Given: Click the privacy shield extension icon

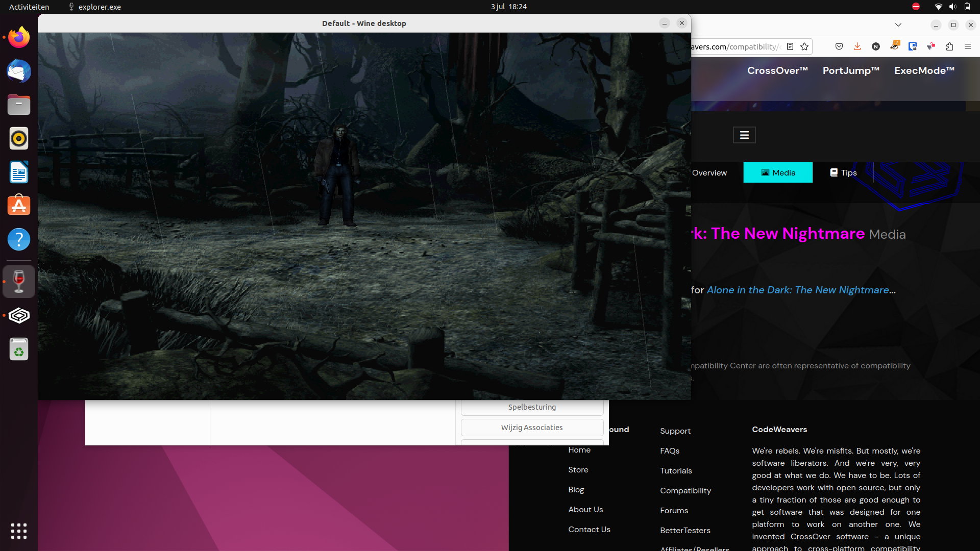Looking at the screenshot, I should pos(912,46).
